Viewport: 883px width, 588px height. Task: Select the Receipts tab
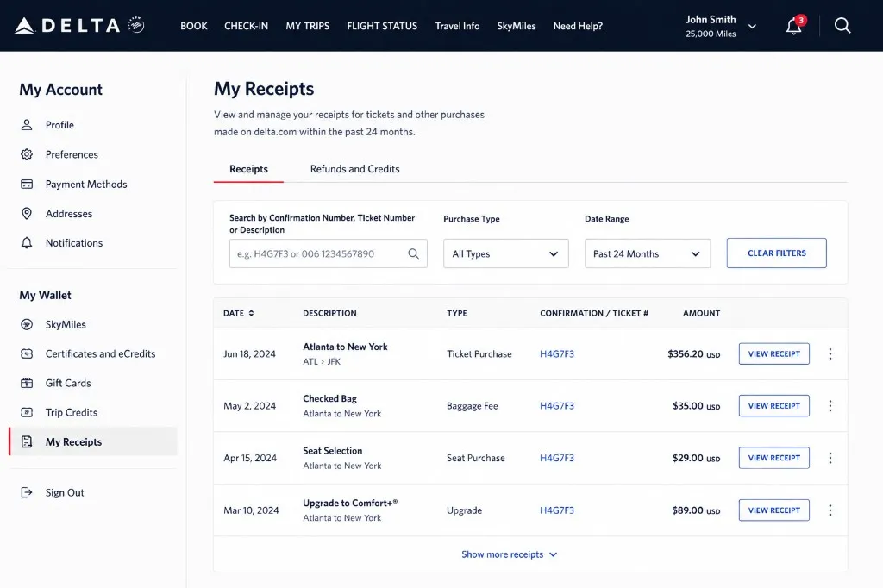(x=248, y=169)
